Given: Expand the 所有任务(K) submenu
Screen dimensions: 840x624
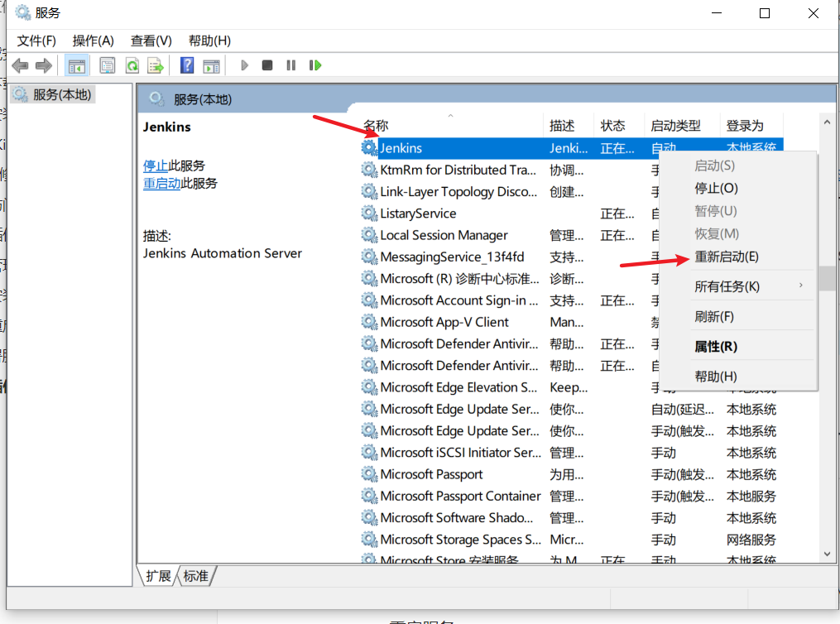Looking at the screenshot, I should coord(737,286).
